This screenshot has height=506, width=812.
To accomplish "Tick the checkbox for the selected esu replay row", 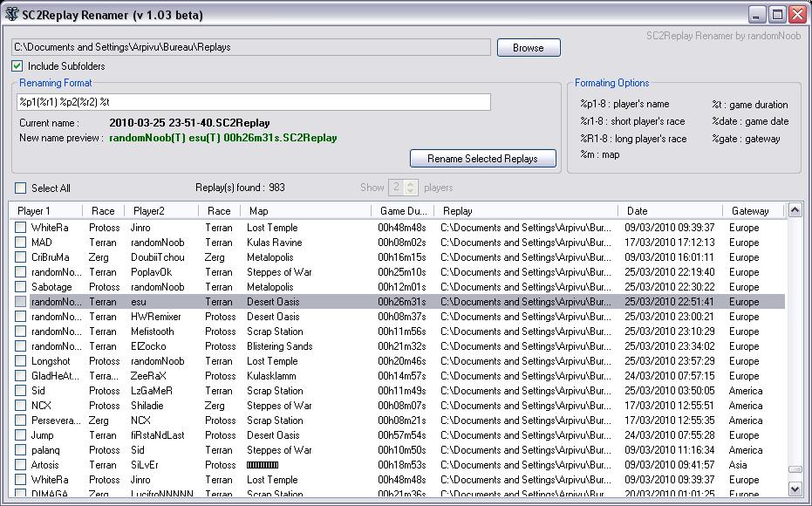I will point(20,302).
